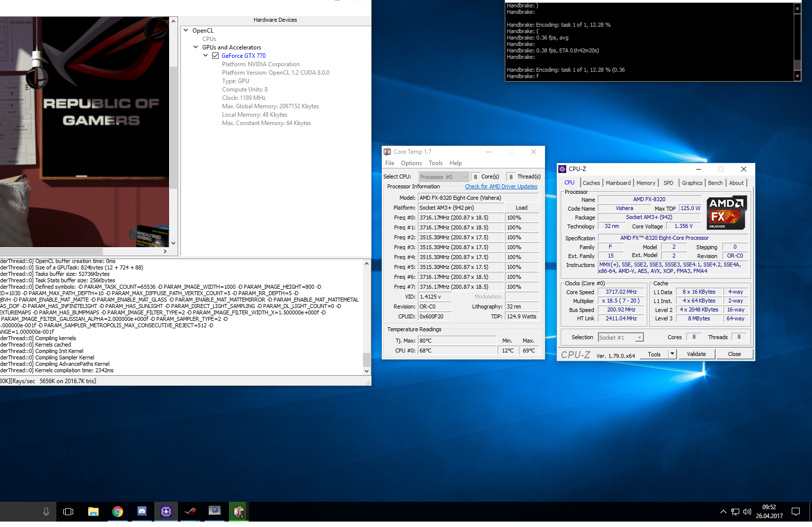This screenshot has width=812, height=527.
Task: Open the ROG app taskbar icon
Action: coord(190,512)
